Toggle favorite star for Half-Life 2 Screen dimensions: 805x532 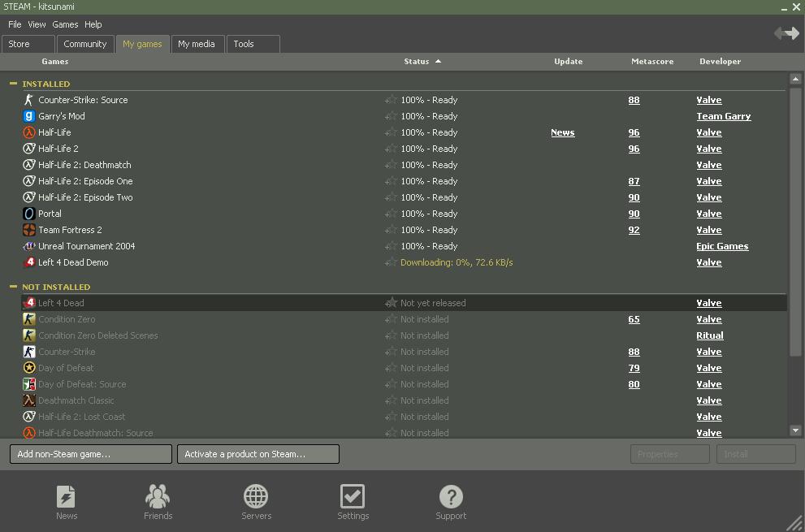(x=392, y=149)
